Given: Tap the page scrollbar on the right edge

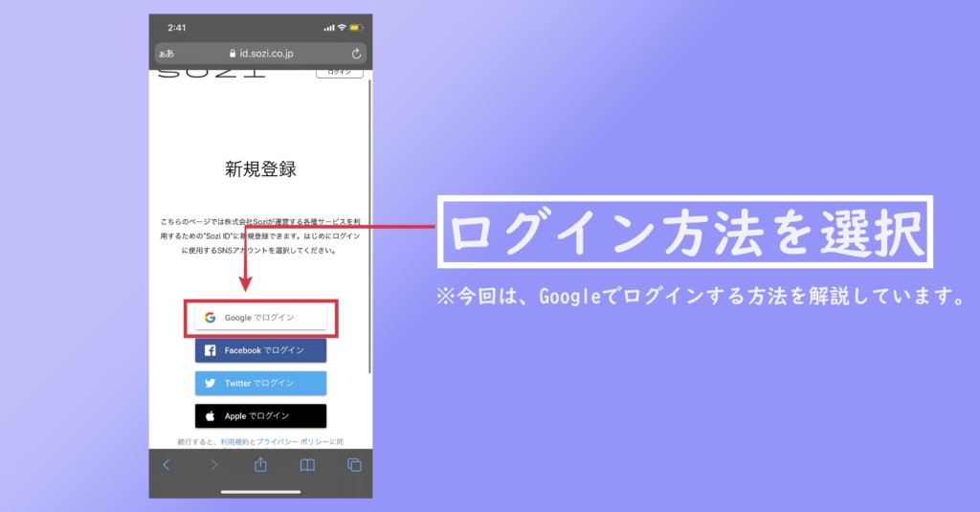Looking at the screenshot, I should pos(369,226).
